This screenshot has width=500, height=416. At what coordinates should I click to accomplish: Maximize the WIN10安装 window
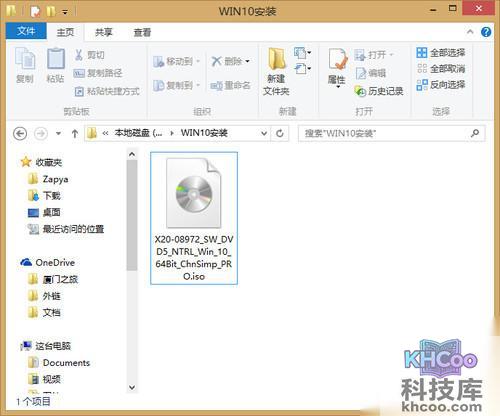point(453,9)
